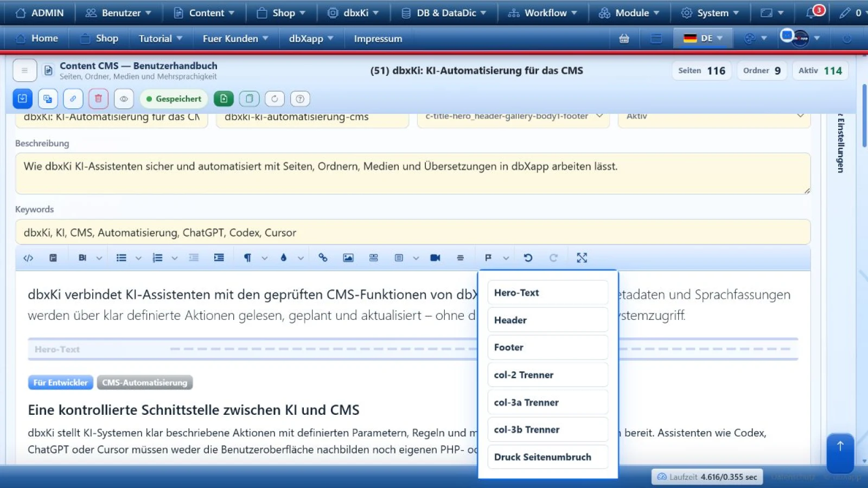868x488 pixels.
Task: Click the flag separator icon in toolbar
Action: point(488,258)
